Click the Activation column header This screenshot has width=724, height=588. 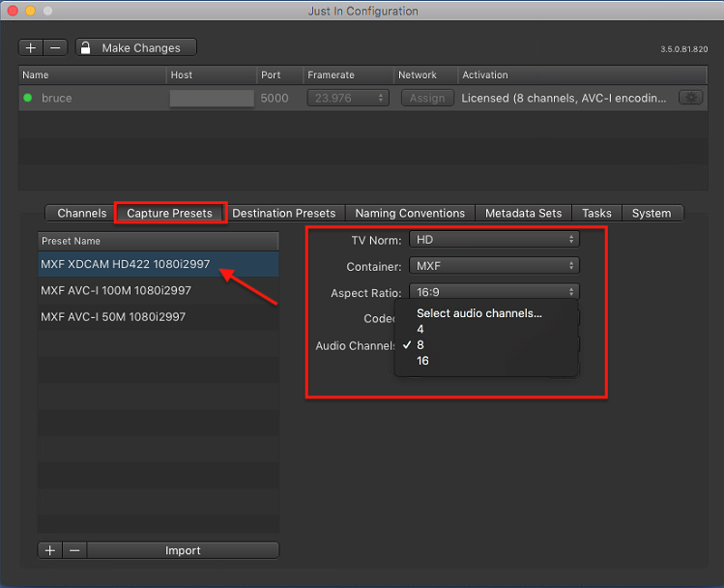tap(582, 74)
